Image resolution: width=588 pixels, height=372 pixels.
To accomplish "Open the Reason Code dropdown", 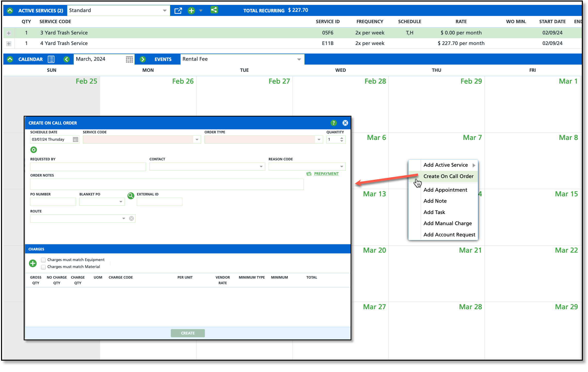I will 341,166.
